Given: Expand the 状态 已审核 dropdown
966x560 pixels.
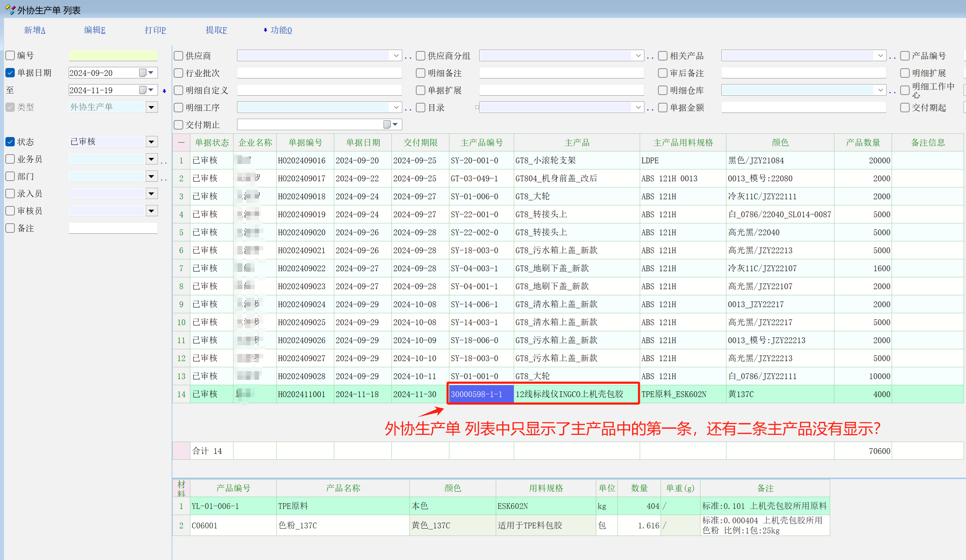Looking at the screenshot, I should 152,142.
